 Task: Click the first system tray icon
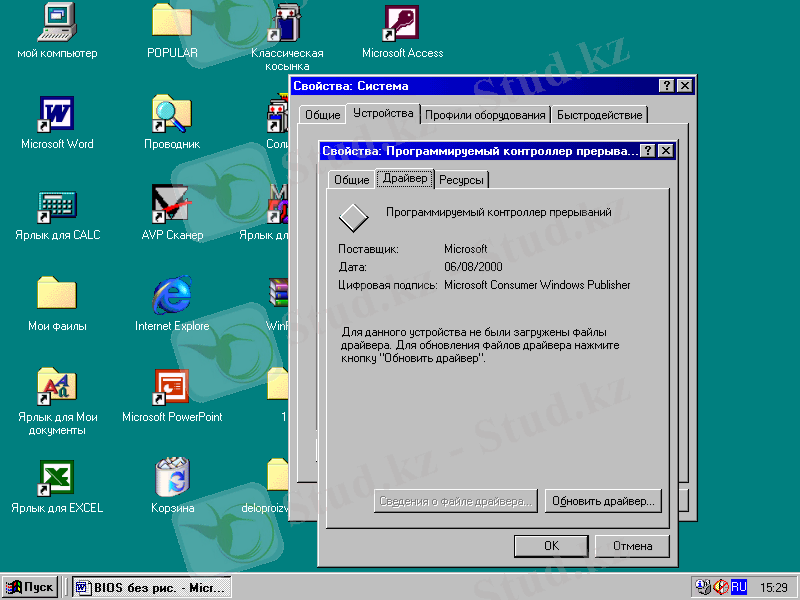click(x=703, y=587)
